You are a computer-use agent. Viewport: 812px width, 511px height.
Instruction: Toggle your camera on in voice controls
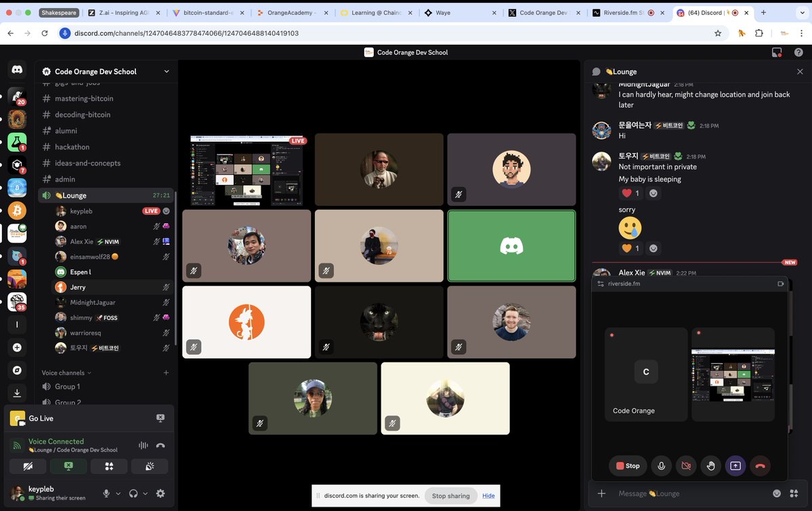pos(28,466)
